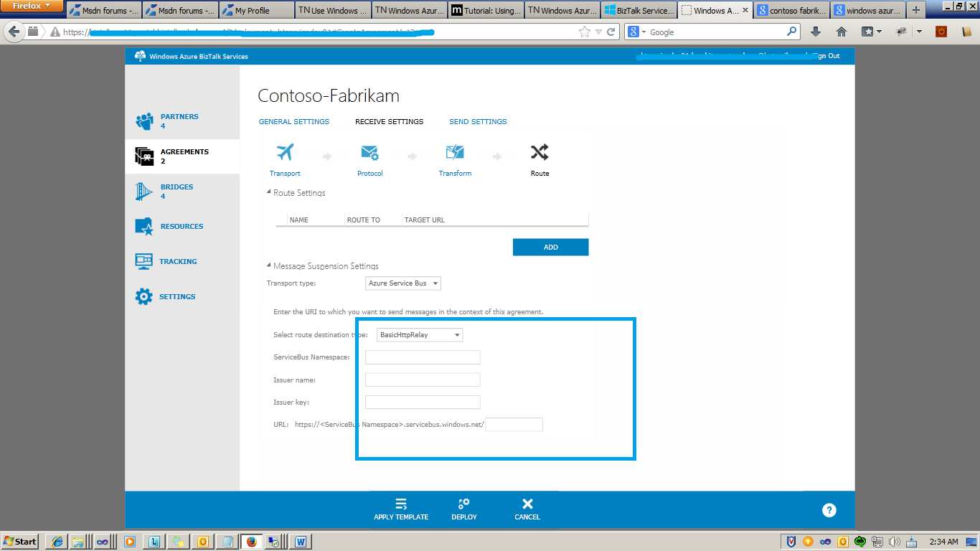
Task: Open the URL history dropdown arrow
Action: click(x=598, y=32)
